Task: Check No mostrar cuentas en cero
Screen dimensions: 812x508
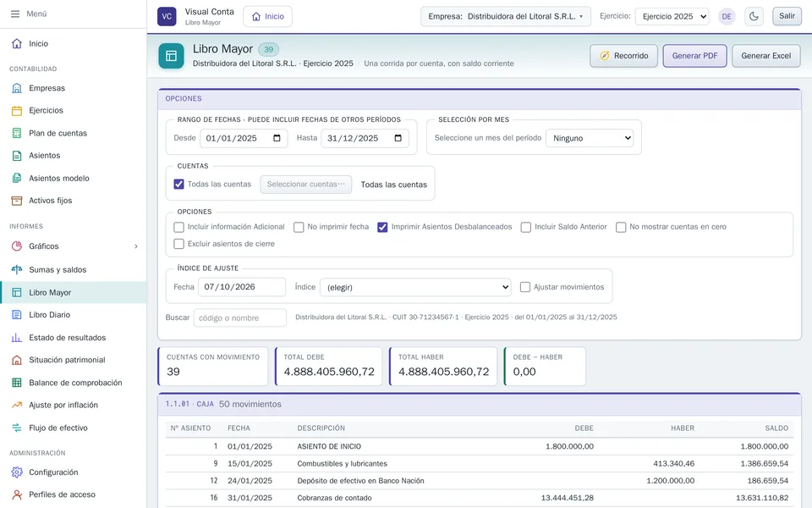Action: pyautogui.click(x=620, y=227)
